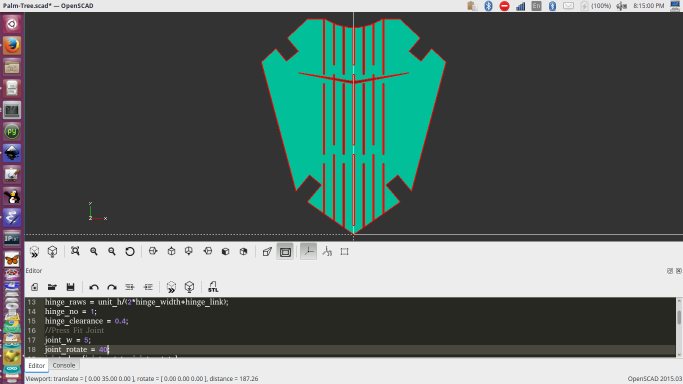Switch to the Right view
This screenshot has height=384, width=683.
click(x=153, y=252)
